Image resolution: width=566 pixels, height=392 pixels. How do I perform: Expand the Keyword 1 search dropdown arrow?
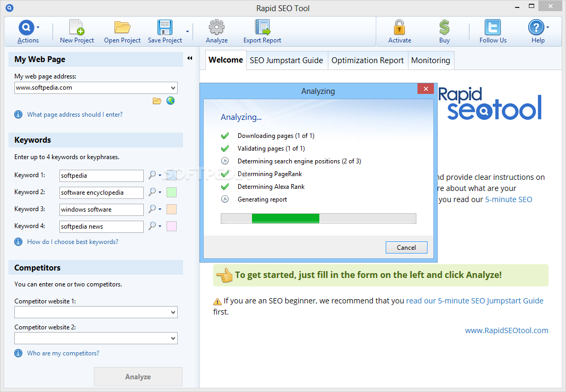point(160,176)
